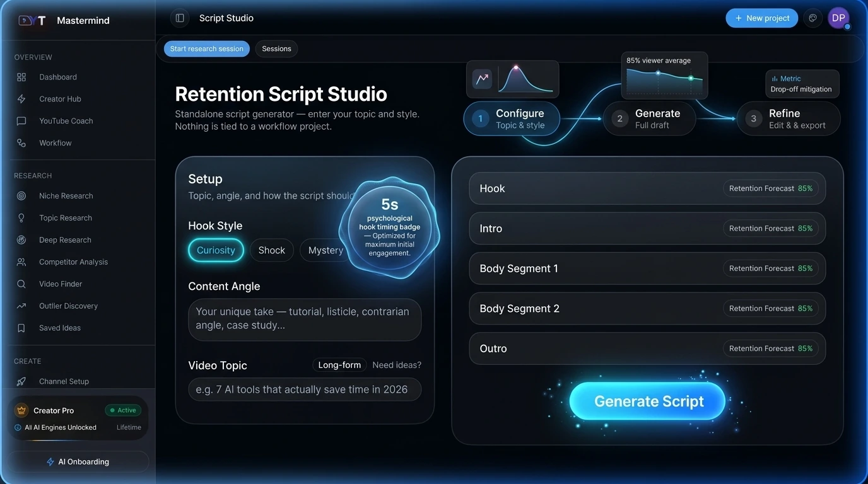
Task: Click the Active status badge
Action: [122, 410]
